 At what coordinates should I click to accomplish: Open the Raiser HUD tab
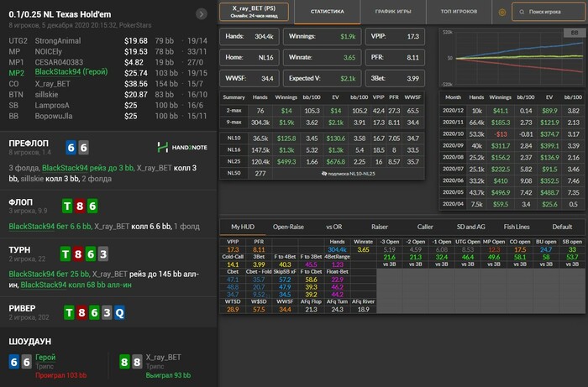pyautogui.click(x=380, y=227)
